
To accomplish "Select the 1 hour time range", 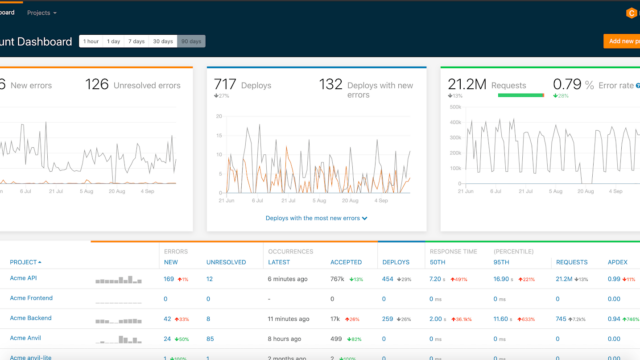I will point(91,41).
